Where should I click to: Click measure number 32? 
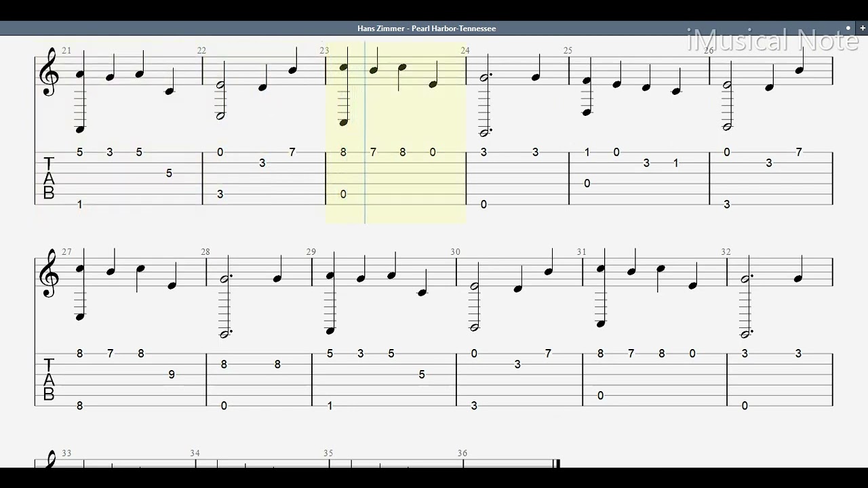point(726,252)
